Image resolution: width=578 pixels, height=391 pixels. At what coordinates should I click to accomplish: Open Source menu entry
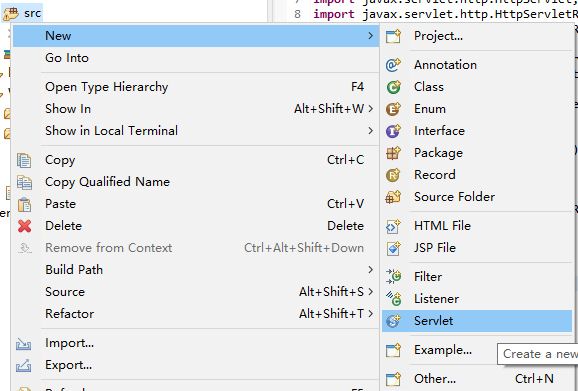pyautogui.click(x=196, y=292)
